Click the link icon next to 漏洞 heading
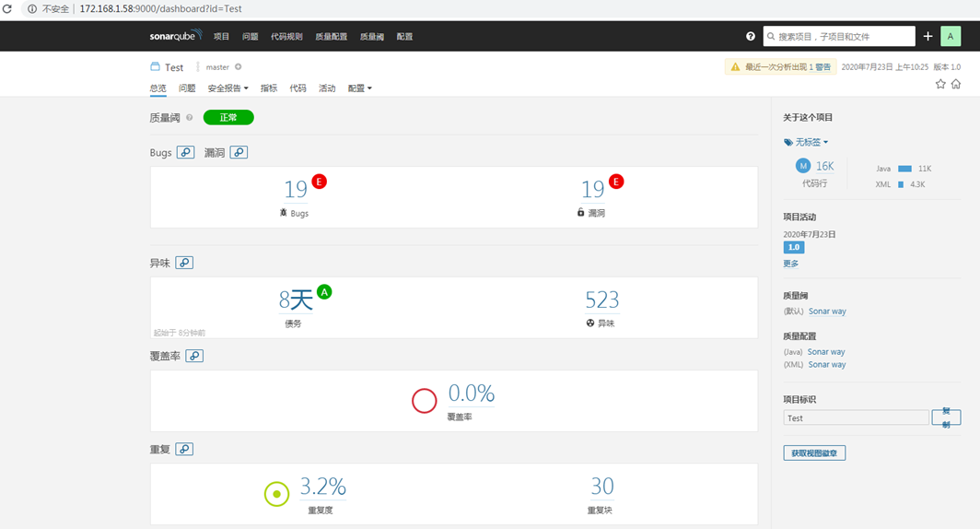 point(239,152)
